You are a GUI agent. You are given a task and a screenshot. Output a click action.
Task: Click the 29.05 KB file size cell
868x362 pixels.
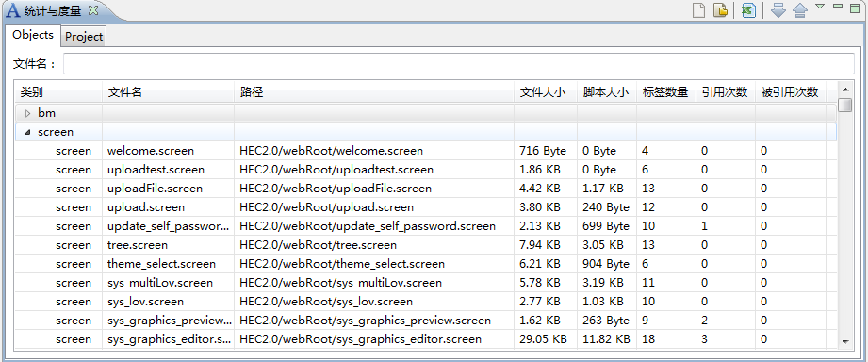pyautogui.click(x=543, y=338)
